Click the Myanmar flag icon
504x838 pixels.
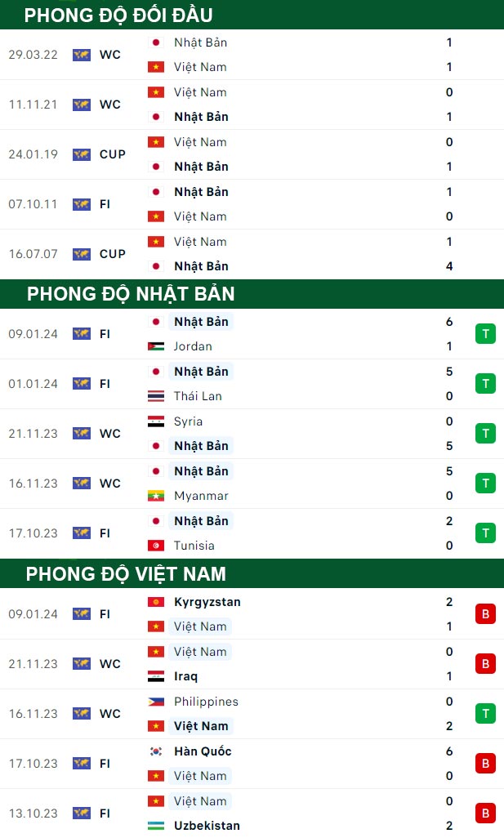coord(155,496)
